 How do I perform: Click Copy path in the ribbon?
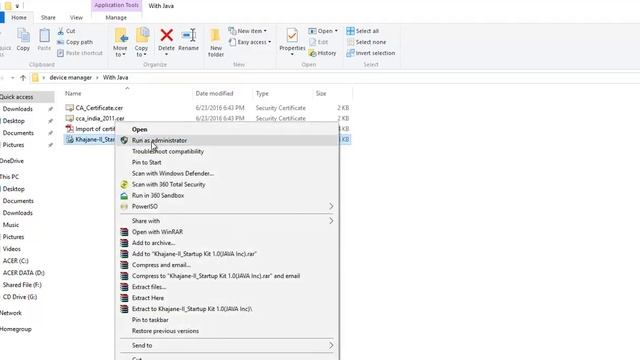pos(75,42)
